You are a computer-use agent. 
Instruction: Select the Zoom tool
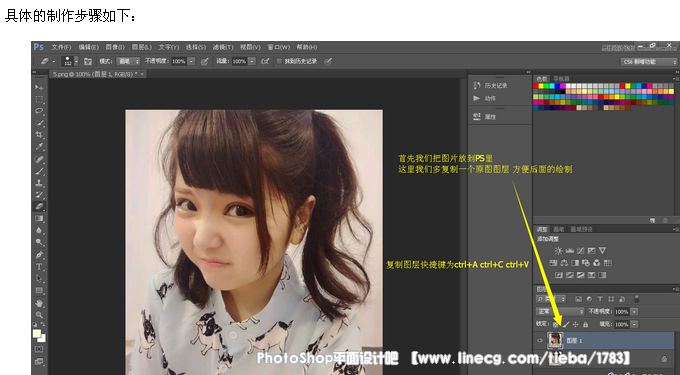click(39, 315)
